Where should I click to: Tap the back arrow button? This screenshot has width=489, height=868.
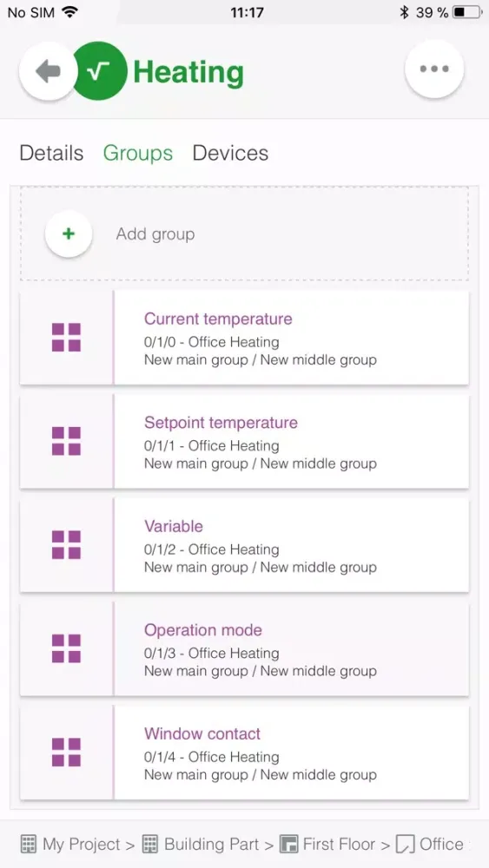point(48,71)
